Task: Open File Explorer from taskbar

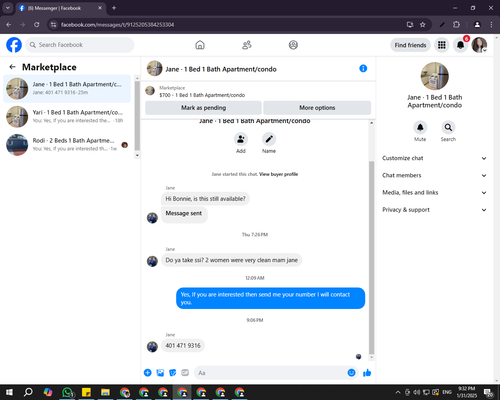Action: 105,392
